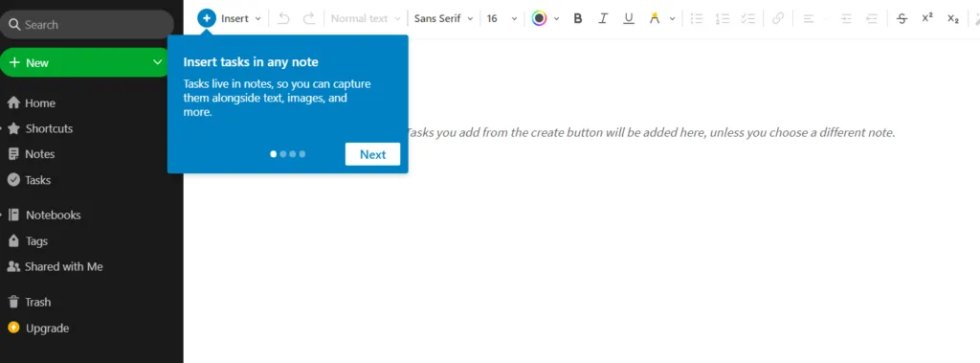The image size is (980, 363).
Task: Click the text alignment icon
Action: [x=808, y=19]
